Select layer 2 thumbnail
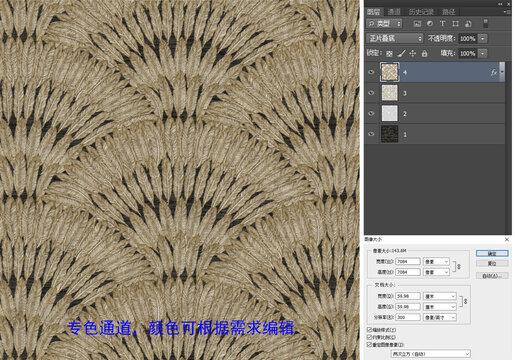The width and height of the screenshot is (515, 360). pos(390,113)
